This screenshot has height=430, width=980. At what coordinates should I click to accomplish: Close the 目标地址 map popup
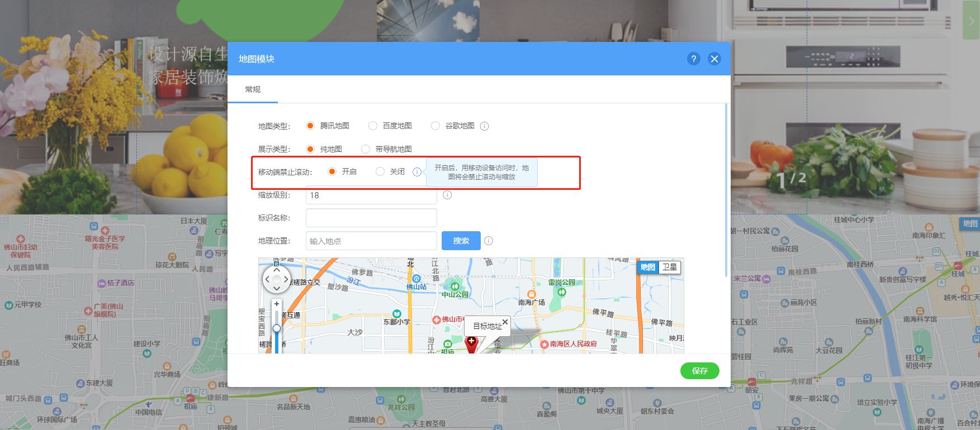pyautogui.click(x=505, y=322)
